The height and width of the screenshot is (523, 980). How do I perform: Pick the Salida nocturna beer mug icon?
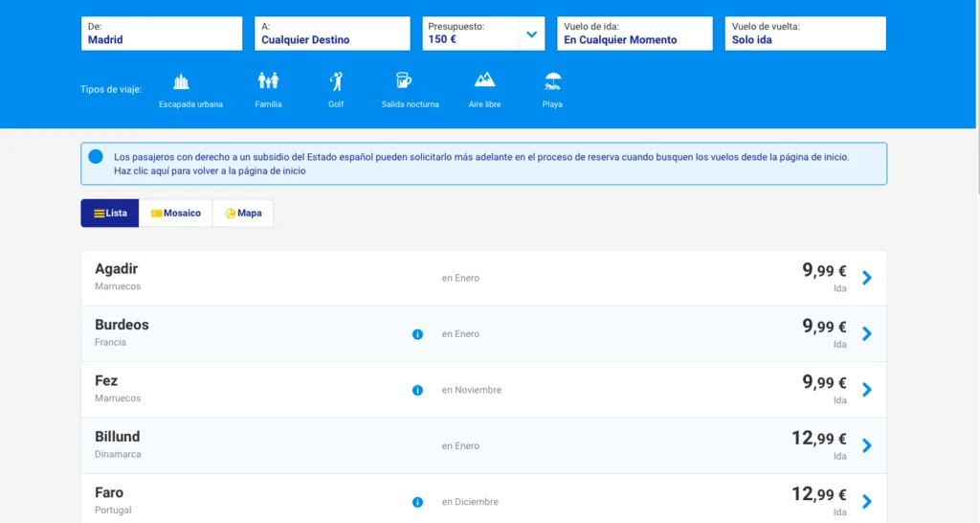(404, 80)
